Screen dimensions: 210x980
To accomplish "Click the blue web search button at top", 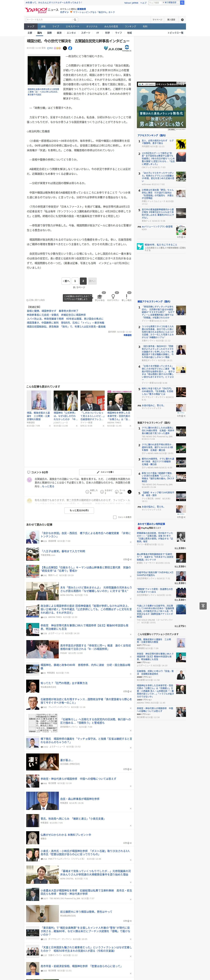I will [x=182, y=3].
